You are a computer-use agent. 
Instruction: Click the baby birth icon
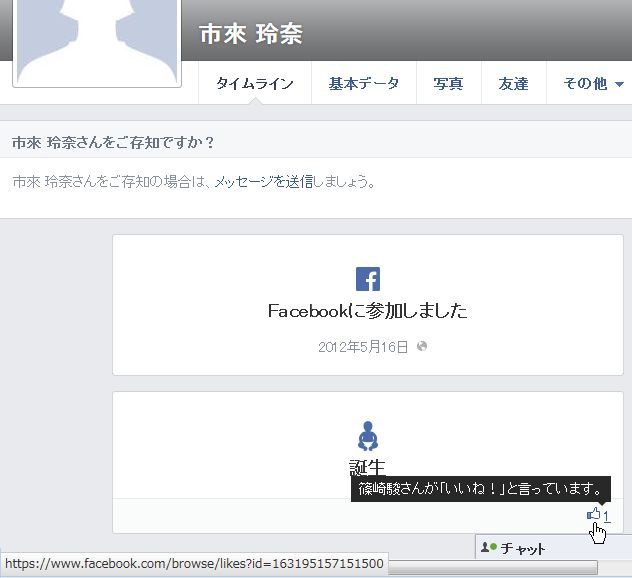click(368, 436)
